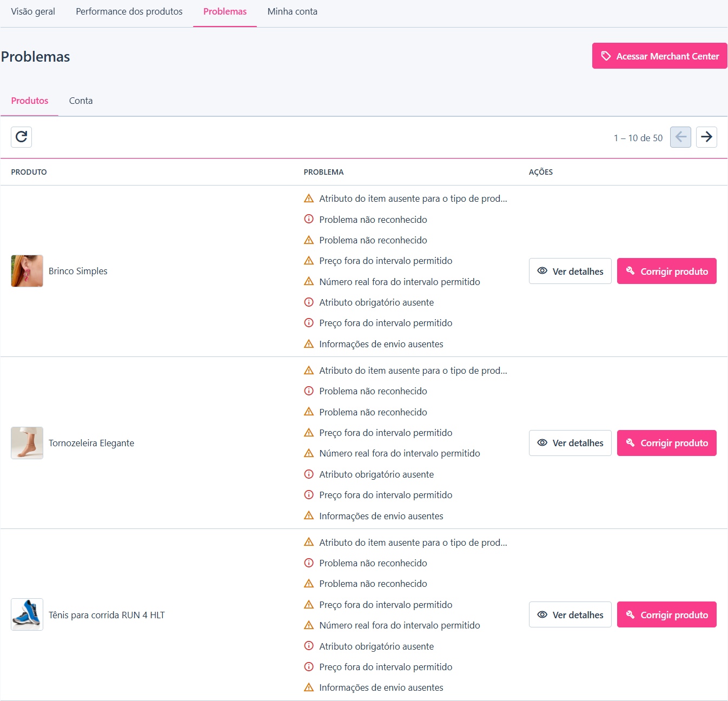Click the Tênis para corrida shoe thumbnail
The height and width of the screenshot is (701, 728).
click(x=27, y=614)
